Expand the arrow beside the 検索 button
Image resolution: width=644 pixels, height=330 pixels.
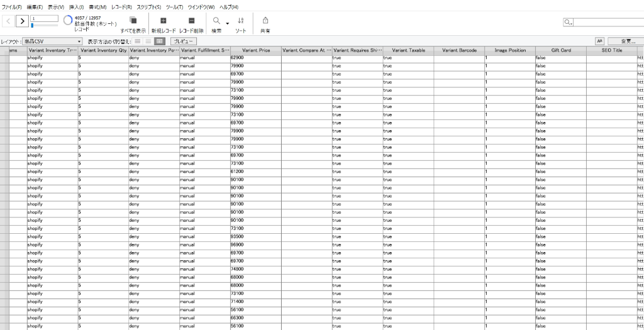(x=227, y=23)
